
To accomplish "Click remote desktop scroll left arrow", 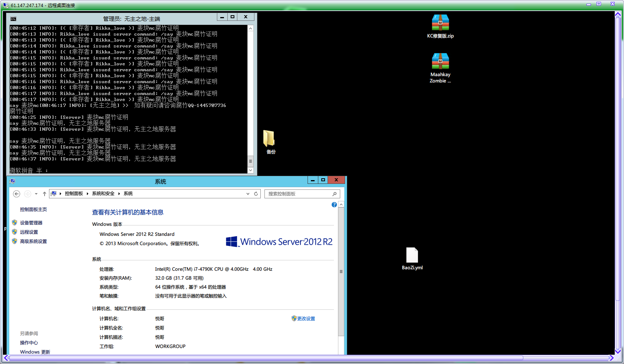I will (x=6, y=358).
